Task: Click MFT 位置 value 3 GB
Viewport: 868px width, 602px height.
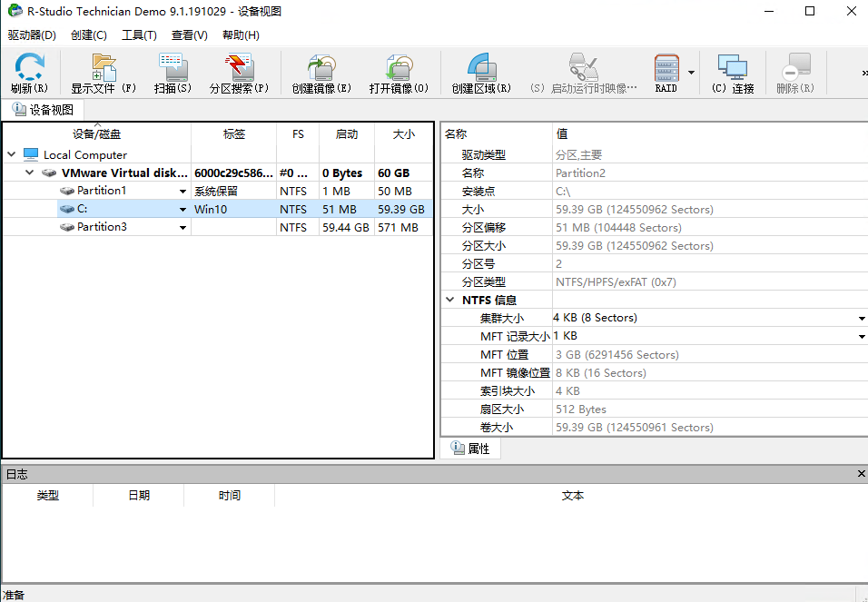Action: pyautogui.click(x=617, y=354)
